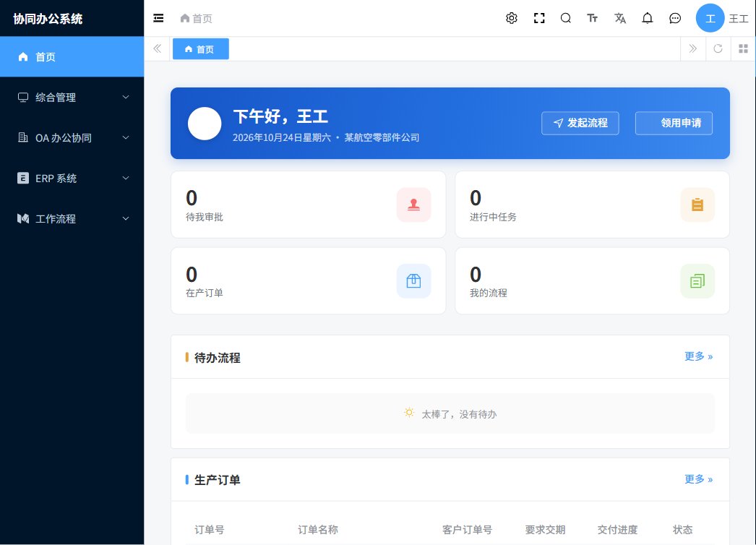
Task: Click the 状态 column header
Action: tap(683, 530)
